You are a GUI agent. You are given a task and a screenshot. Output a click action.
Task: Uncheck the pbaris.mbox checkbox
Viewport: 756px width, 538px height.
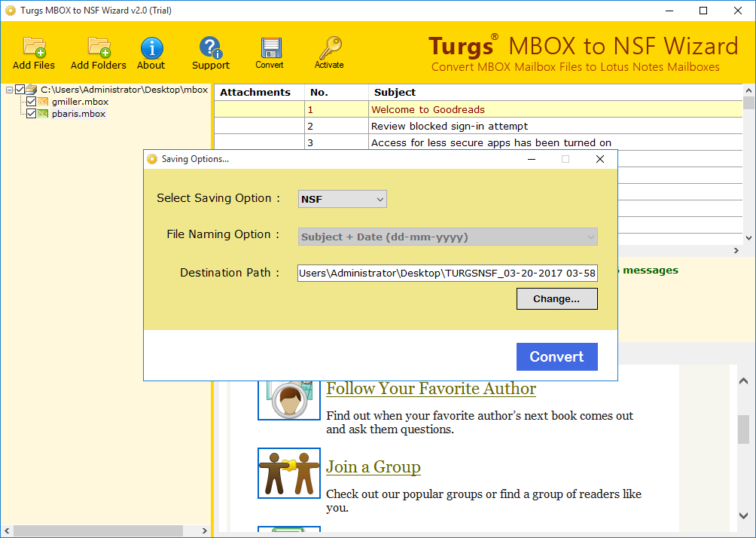(32, 113)
